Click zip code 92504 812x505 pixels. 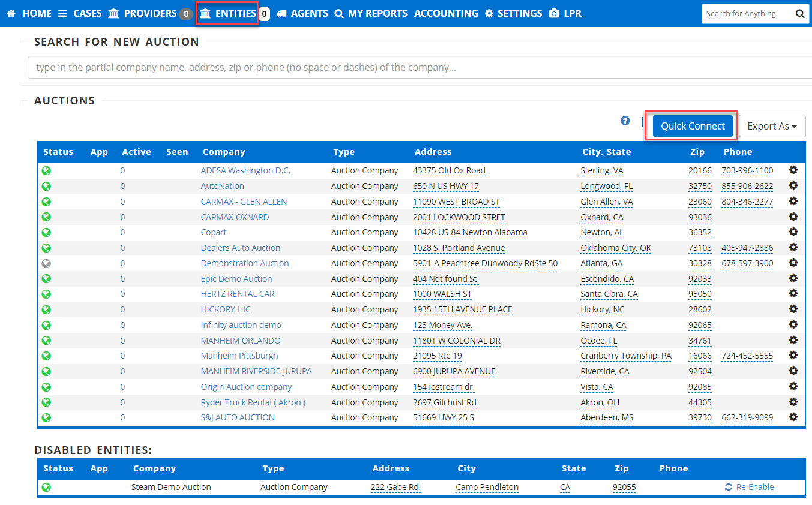700,371
